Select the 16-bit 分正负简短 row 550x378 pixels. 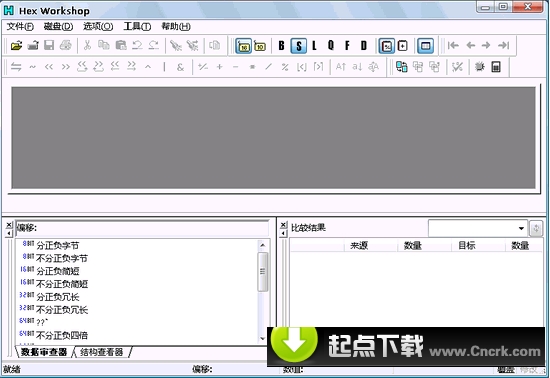(x=137, y=271)
